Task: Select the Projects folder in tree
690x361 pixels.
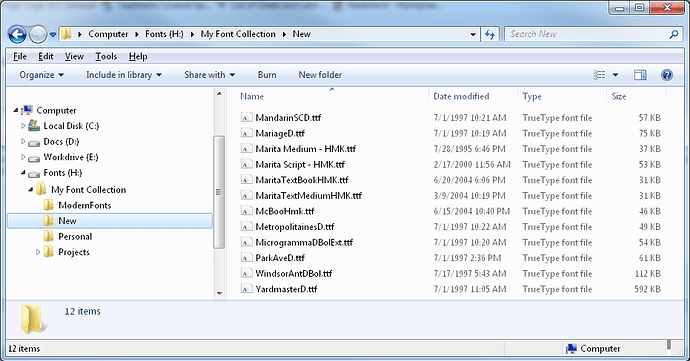Action: coord(74,252)
